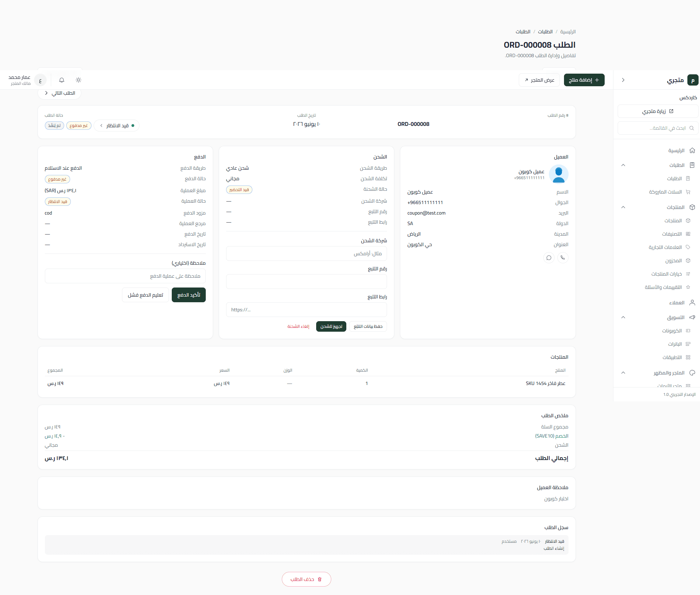Click إلغاء الشحنة link
Viewport: 700px width, 595px height.
(x=298, y=326)
